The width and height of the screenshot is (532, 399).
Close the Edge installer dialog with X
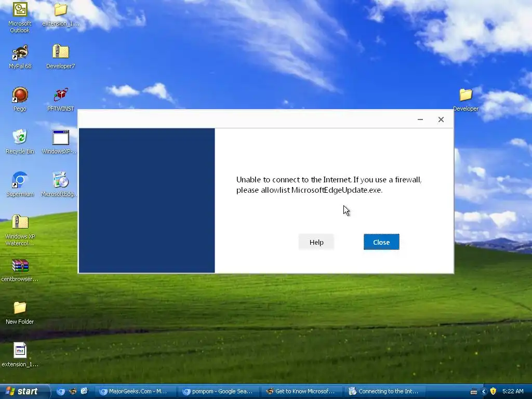click(x=441, y=119)
